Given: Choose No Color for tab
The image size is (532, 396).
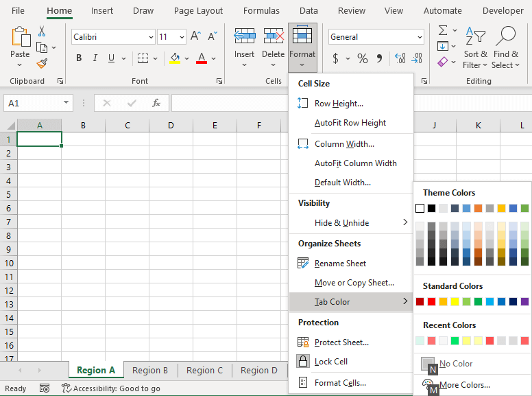Looking at the screenshot, I should point(472,363).
